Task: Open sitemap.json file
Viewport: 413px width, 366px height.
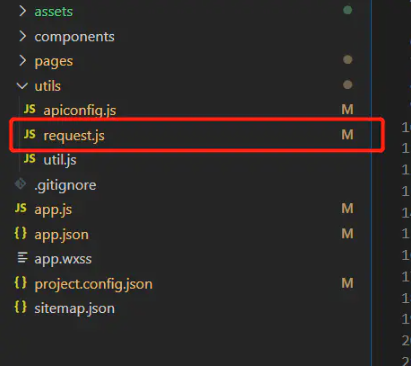Action: pyautogui.click(x=75, y=309)
